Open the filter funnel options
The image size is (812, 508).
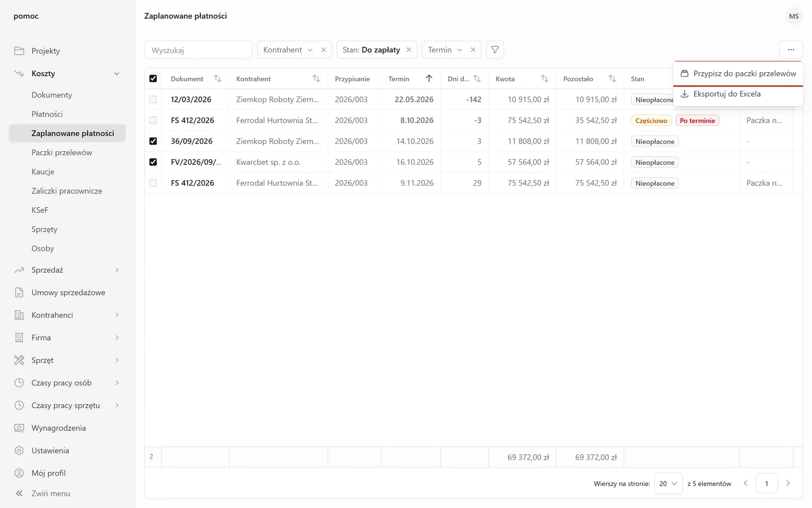click(x=495, y=50)
